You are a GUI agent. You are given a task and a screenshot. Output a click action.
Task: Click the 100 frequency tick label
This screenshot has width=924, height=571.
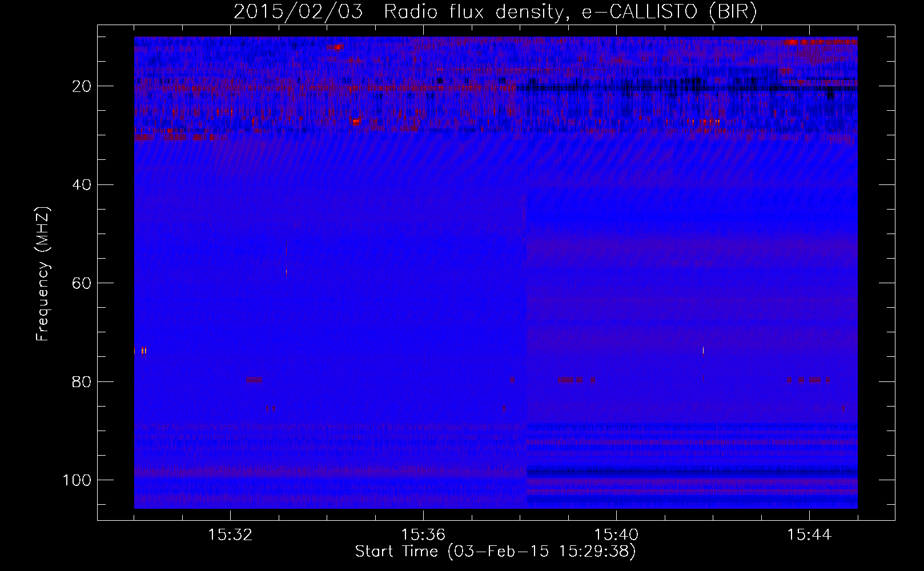(x=78, y=480)
